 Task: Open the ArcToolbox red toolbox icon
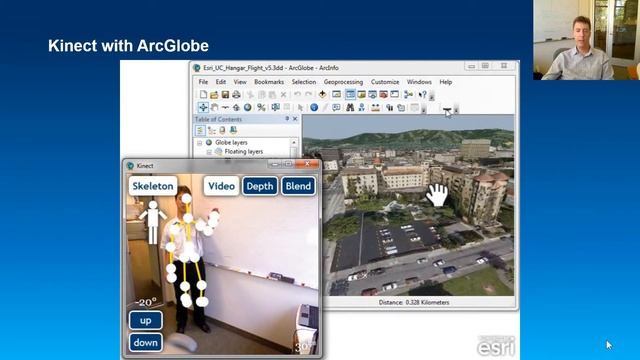click(383, 94)
